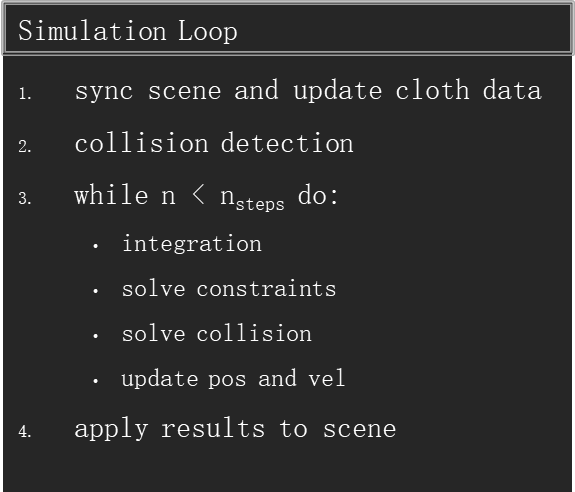The width and height of the screenshot is (575, 492).
Task: Click the word 'Loop' in the title
Action: 208,32
